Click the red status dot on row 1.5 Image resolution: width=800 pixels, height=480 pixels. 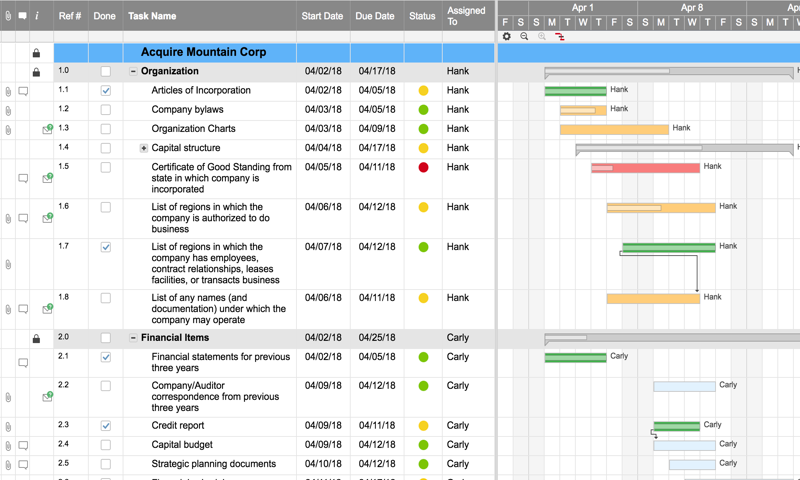tap(423, 167)
